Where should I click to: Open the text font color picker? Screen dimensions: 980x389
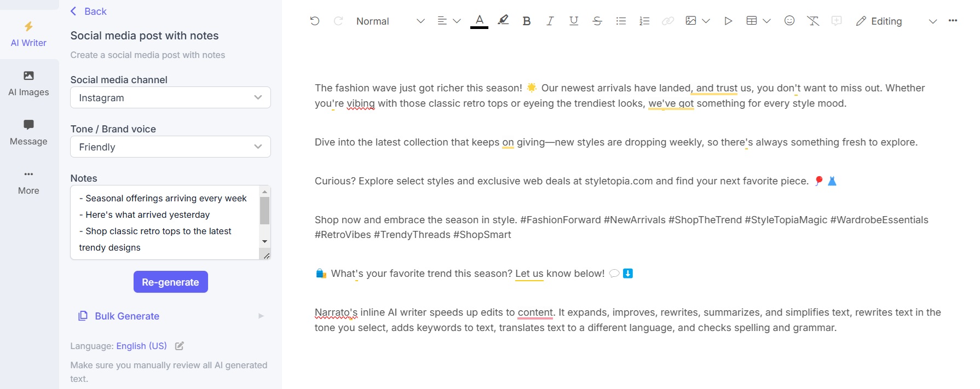coord(479,21)
